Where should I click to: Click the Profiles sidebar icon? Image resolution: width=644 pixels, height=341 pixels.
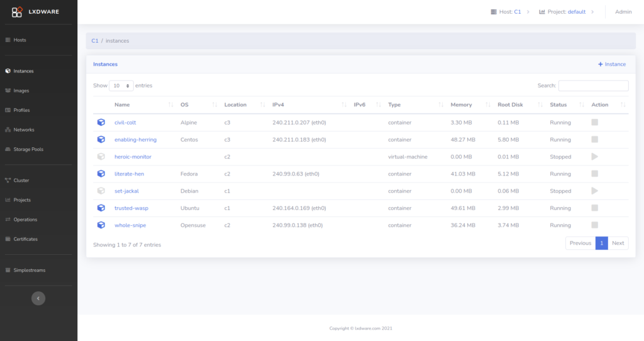coord(8,110)
